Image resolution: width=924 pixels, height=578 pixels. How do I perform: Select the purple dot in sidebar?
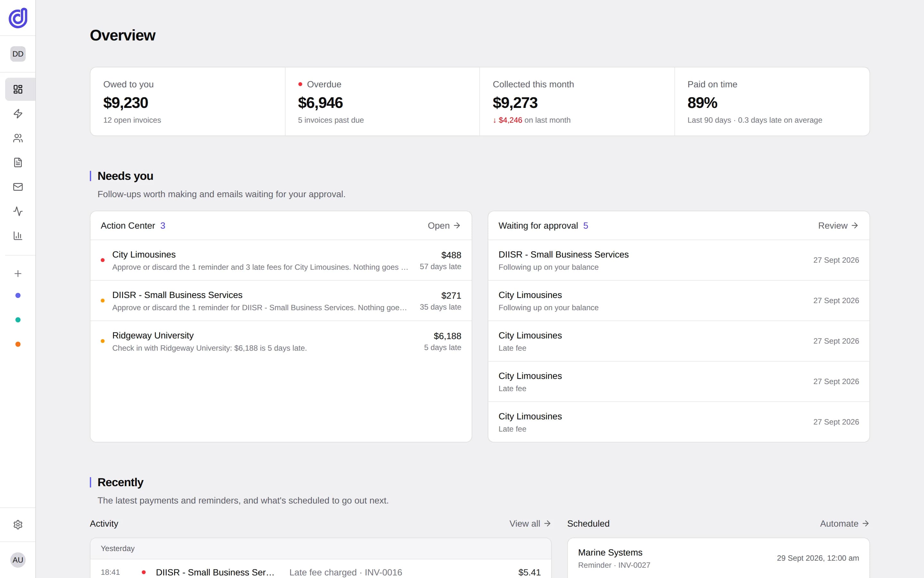click(18, 295)
